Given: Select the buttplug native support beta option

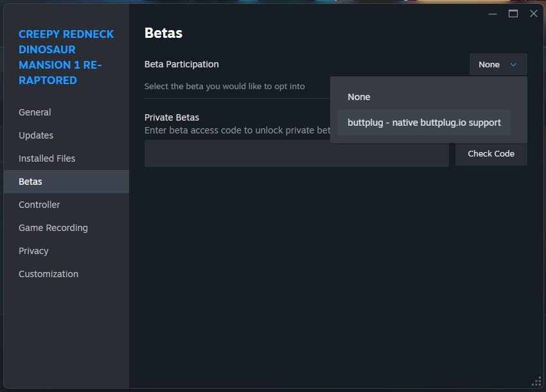Looking at the screenshot, I should 424,123.
